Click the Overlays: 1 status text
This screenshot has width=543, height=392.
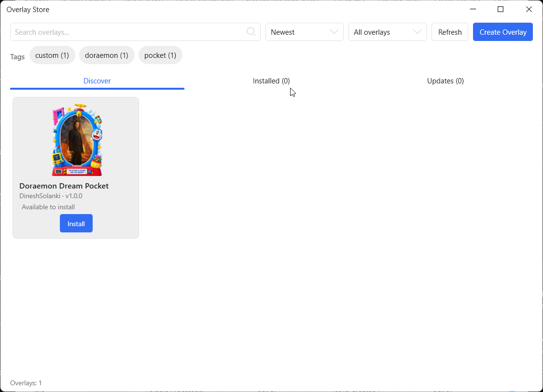(26, 383)
